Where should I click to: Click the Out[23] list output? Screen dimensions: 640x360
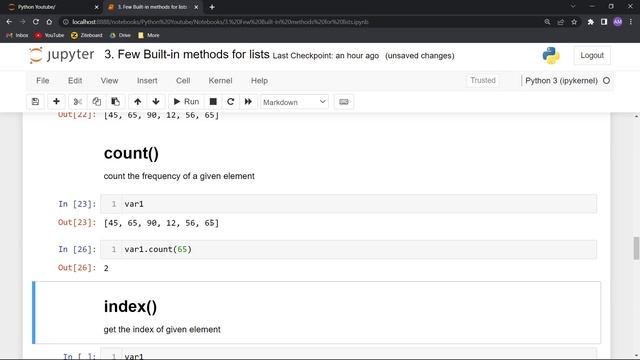(161, 223)
